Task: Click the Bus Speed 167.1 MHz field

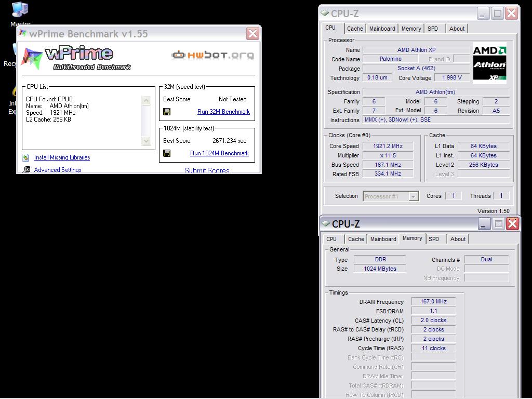Action: pos(388,165)
